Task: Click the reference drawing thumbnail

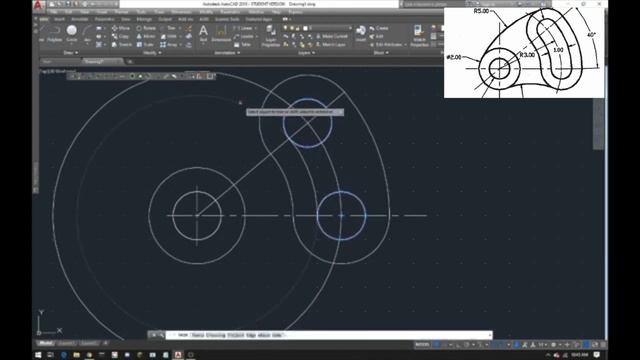Action: (x=524, y=52)
